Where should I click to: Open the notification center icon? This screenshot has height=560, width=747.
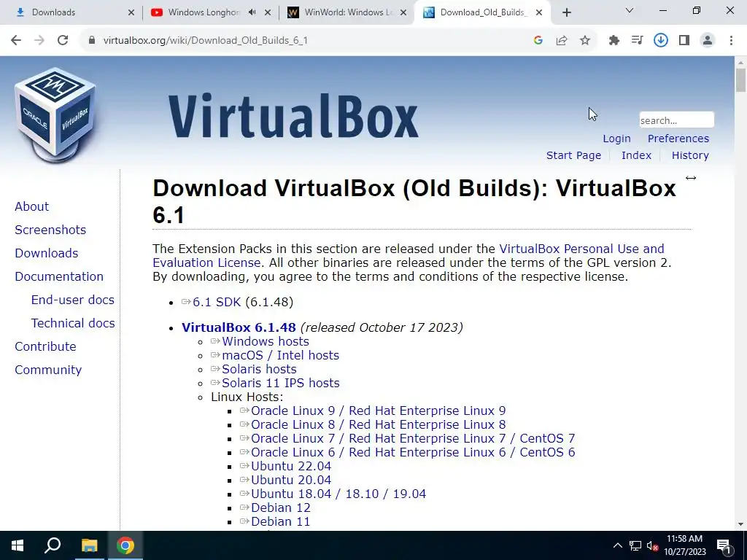[x=724, y=546]
